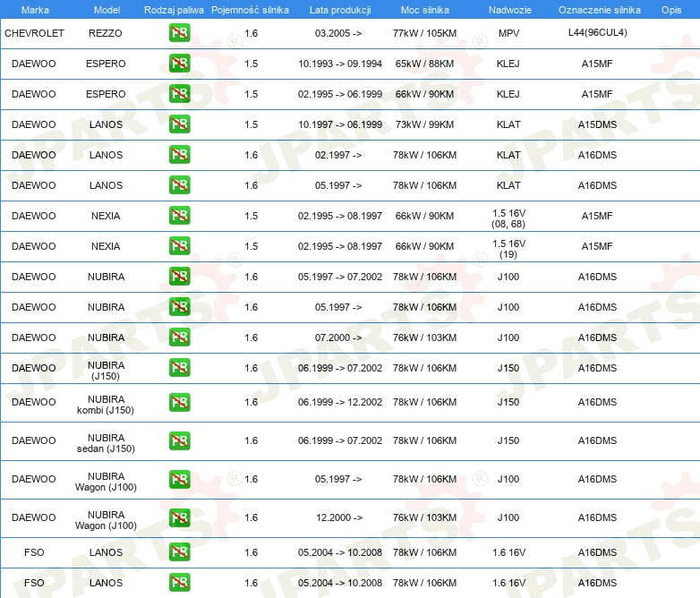Click the fuel icon in the LANOS 02.1997 row
This screenshot has height=598, width=700.
pos(179,155)
